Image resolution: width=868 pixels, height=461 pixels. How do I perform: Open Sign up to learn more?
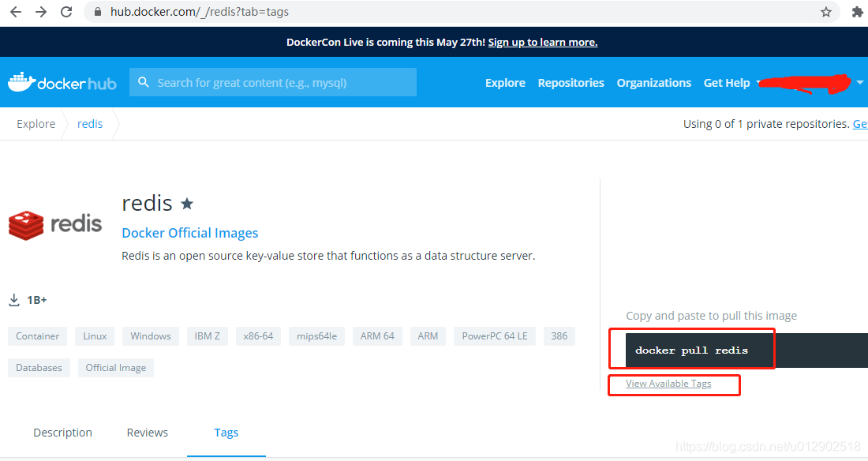point(542,41)
